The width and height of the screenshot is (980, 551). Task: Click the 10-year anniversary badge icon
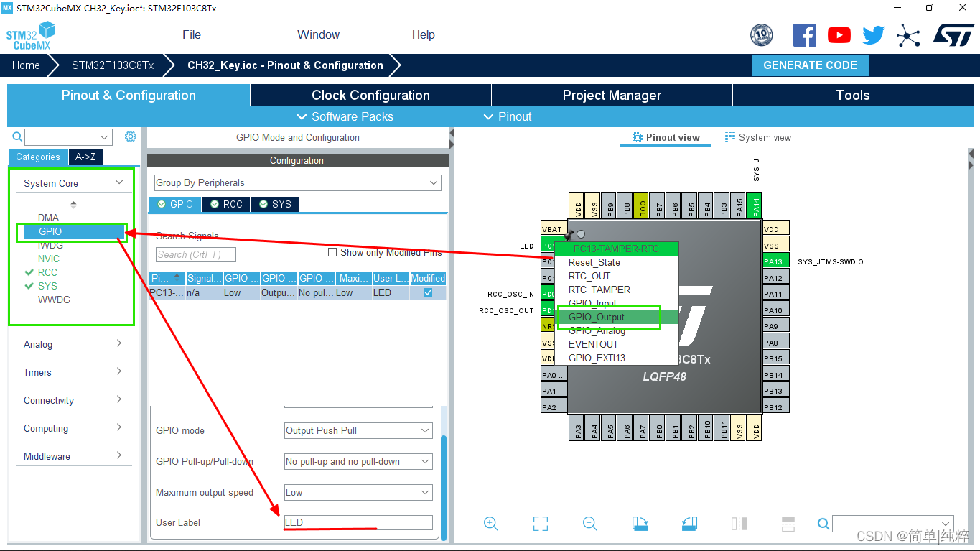click(x=762, y=35)
